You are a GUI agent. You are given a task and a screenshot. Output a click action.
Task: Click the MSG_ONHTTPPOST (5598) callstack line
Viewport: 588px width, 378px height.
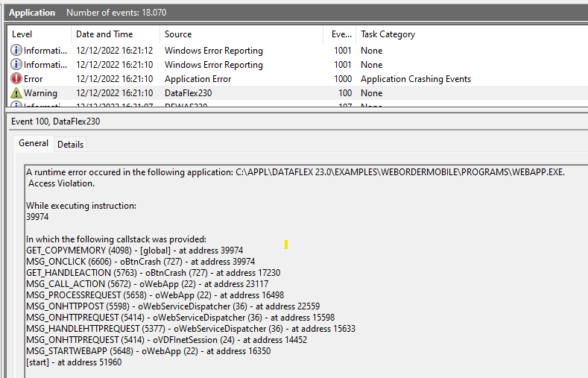[173, 306]
